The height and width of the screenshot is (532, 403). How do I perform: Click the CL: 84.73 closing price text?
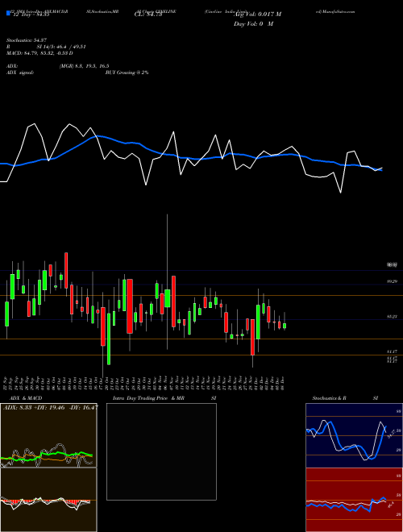coord(148,15)
